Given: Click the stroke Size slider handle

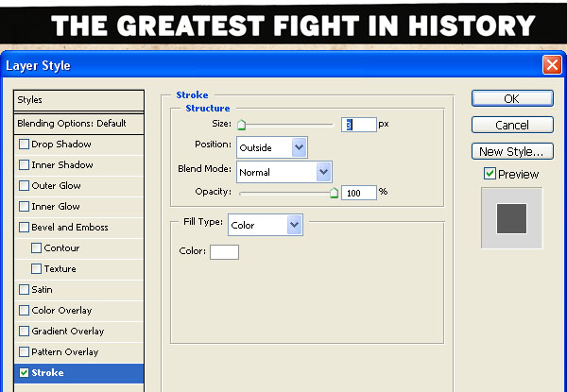Looking at the screenshot, I should [x=241, y=125].
